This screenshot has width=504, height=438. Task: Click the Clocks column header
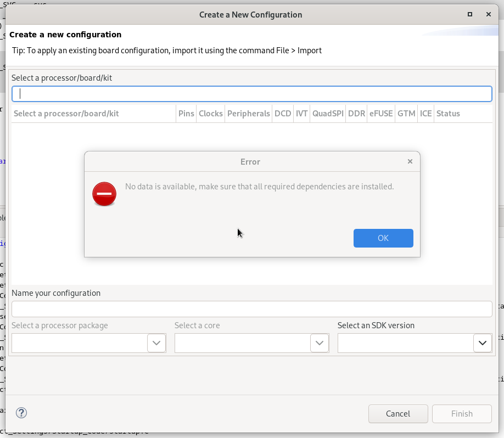click(x=211, y=114)
